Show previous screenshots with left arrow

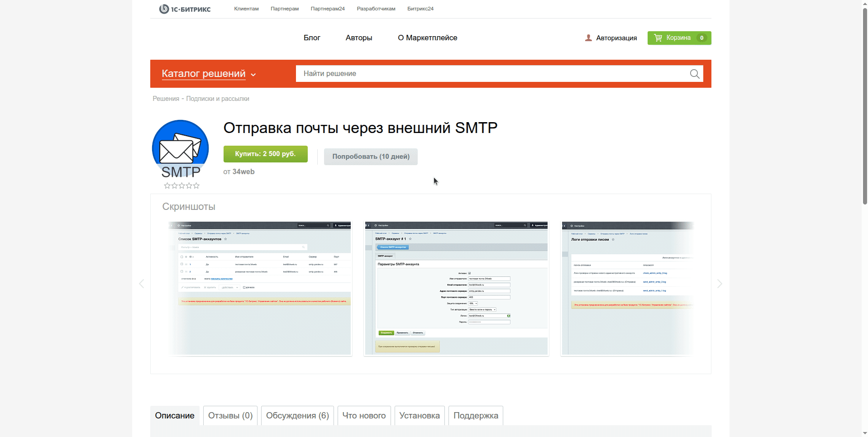coord(142,284)
